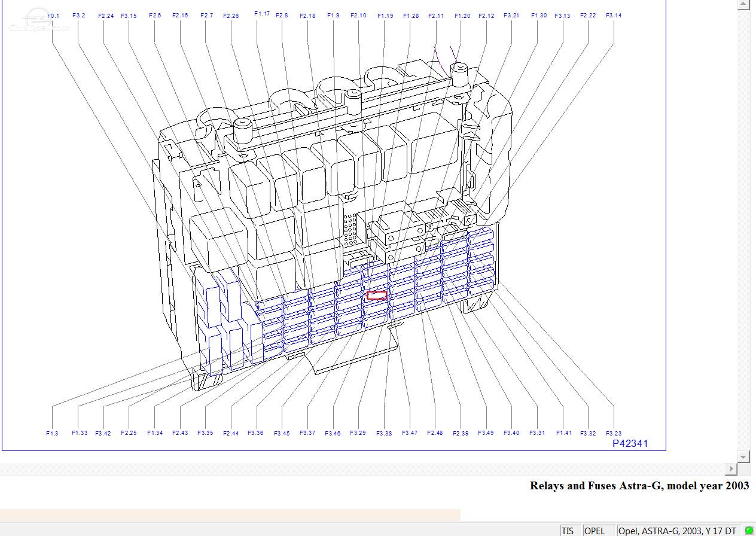Click the F2.22 fuse label
This screenshot has width=756, height=536.
588,16
